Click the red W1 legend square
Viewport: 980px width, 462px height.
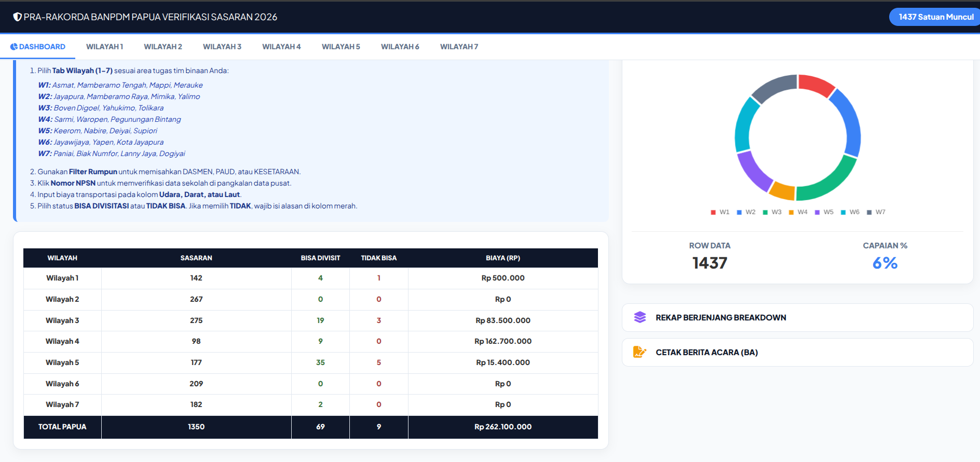(713, 212)
